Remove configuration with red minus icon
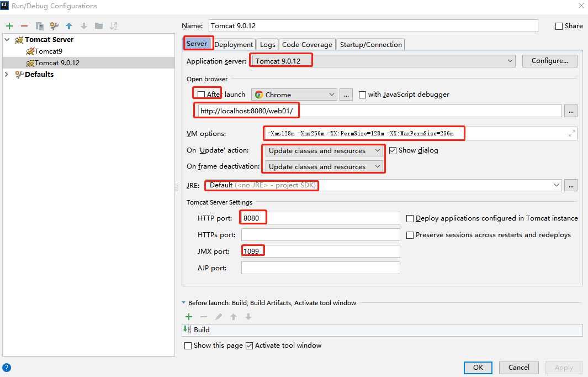Screen dimensions: 588x377 tap(24, 26)
